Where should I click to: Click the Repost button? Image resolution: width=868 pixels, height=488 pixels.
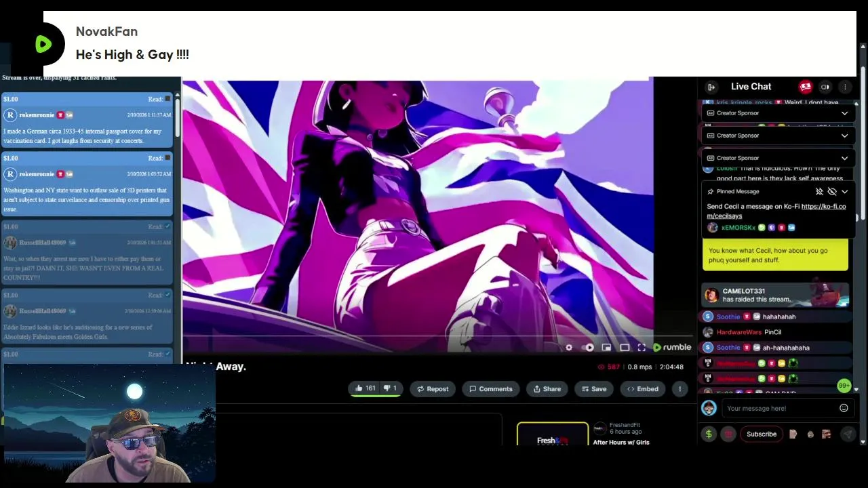point(433,389)
